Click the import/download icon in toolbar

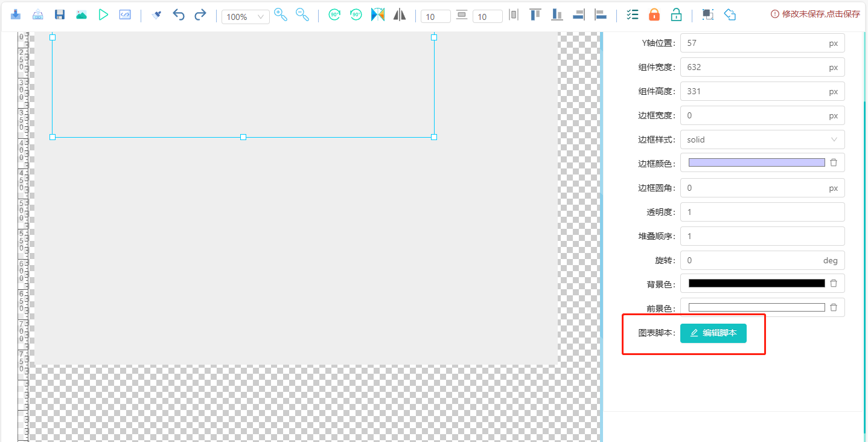pos(16,14)
